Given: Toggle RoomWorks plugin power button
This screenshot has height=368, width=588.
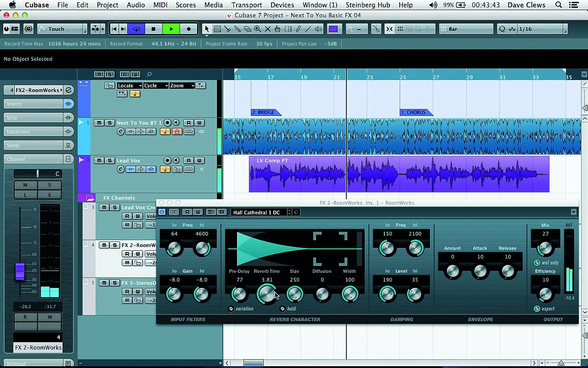Looking at the screenshot, I should [162, 212].
